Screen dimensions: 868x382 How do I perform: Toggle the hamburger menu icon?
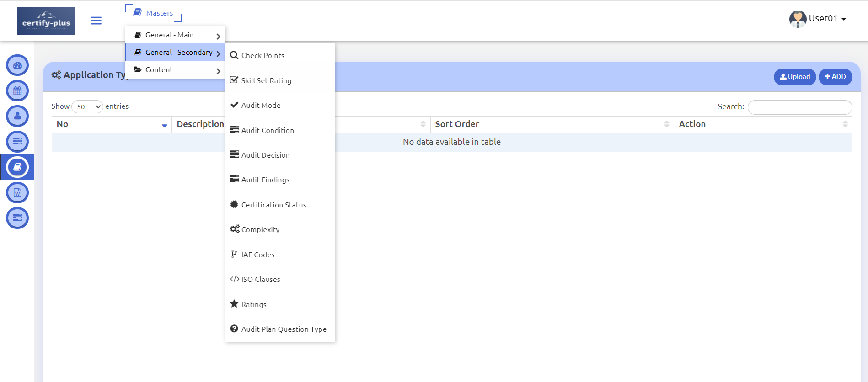[x=96, y=21]
